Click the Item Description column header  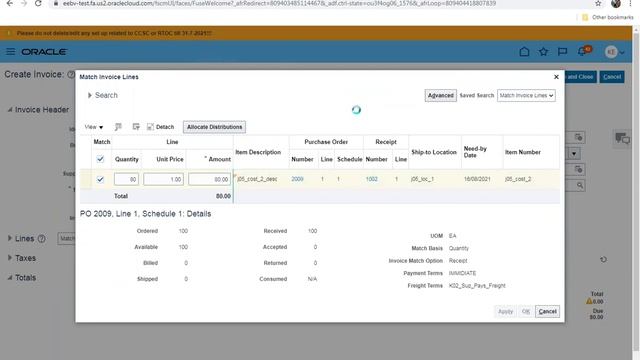258,152
